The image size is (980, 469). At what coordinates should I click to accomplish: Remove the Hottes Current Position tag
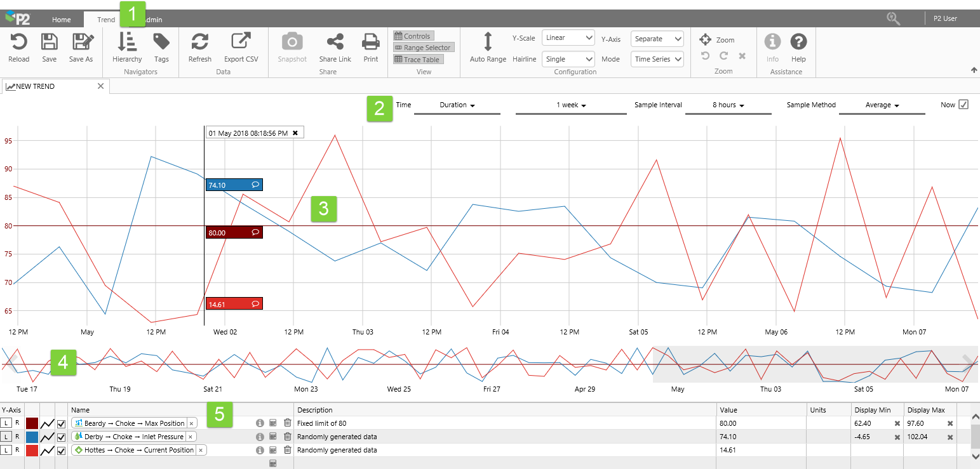tap(201, 450)
